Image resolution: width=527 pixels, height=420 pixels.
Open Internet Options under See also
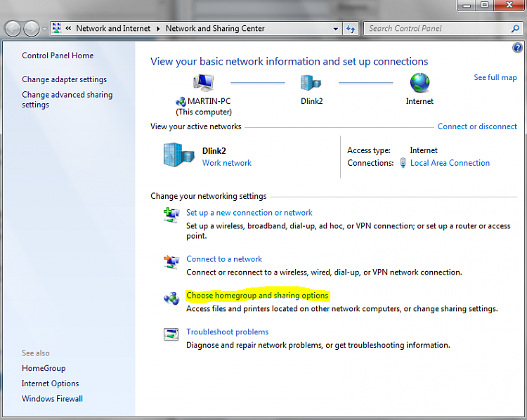[x=50, y=383]
